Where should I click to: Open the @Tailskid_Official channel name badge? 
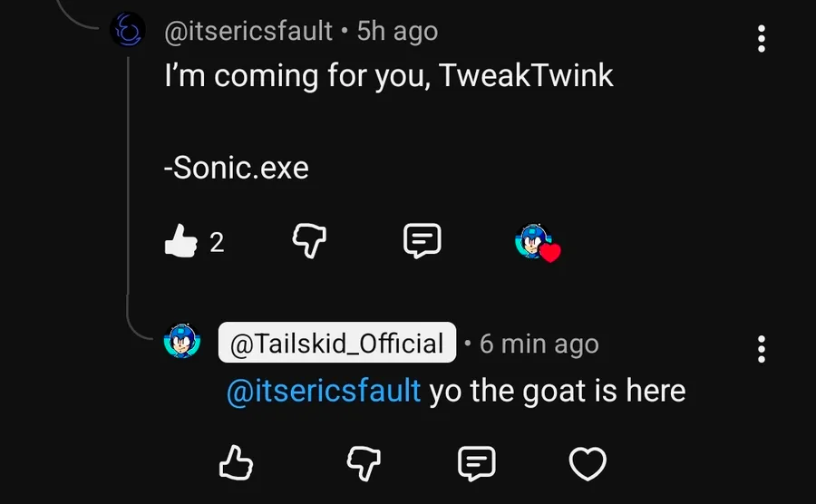[336, 344]
